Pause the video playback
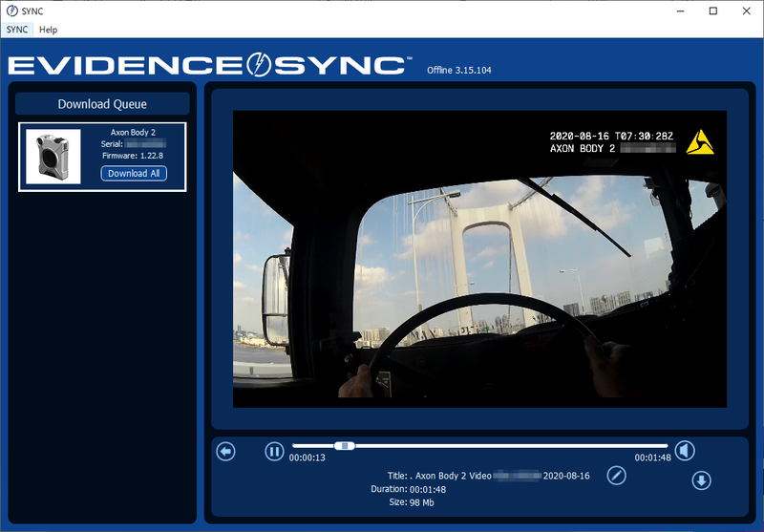This screenshot has height=532, width=764. coord(274,452)
